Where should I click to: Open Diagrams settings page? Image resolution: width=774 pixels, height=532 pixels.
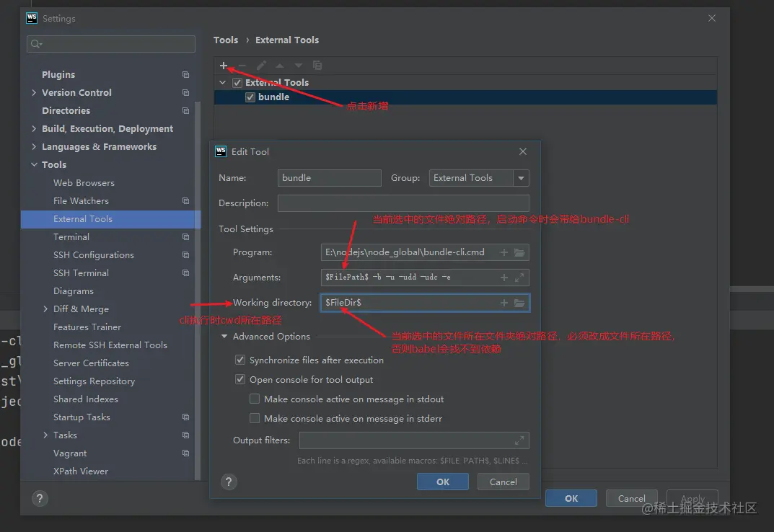click(x=73, y=291)
